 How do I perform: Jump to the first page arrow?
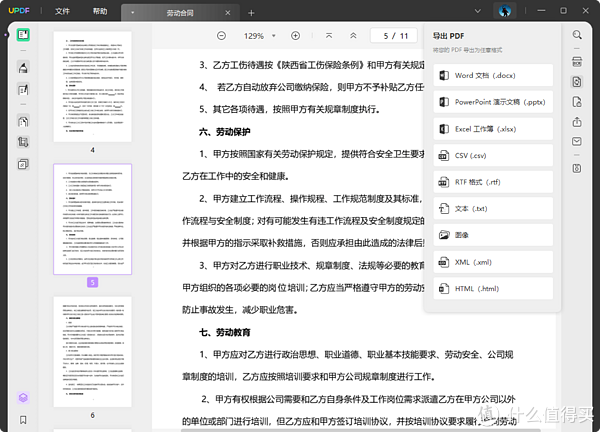tap(329, 36)
